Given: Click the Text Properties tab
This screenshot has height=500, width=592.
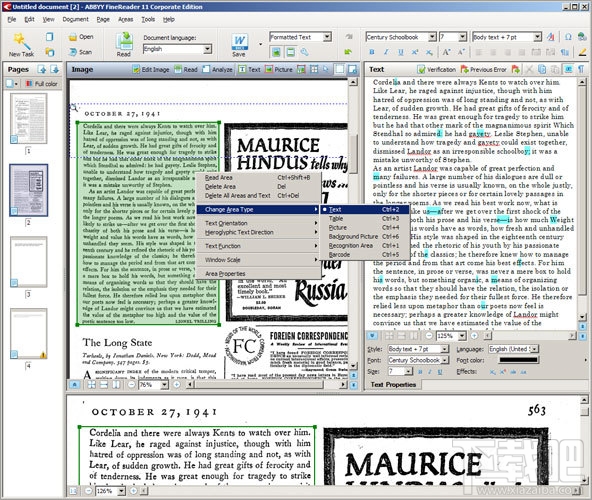Looking at the screenshot, I should coord(393,384).
